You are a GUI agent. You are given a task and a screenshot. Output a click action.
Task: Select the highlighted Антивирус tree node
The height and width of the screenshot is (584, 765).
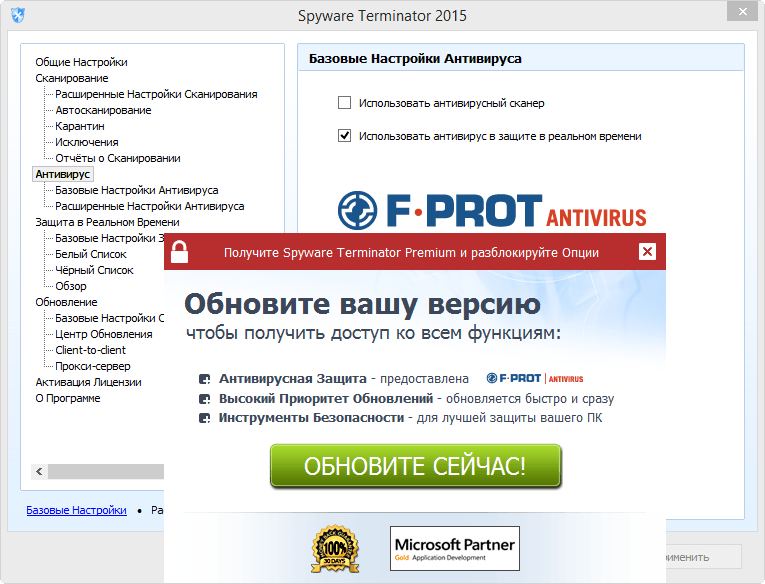62,174
